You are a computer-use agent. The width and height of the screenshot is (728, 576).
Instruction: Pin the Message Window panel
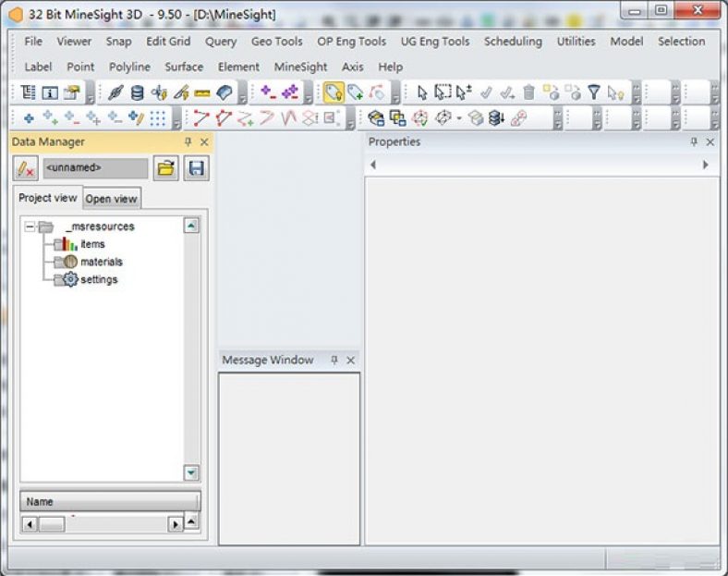334,360
